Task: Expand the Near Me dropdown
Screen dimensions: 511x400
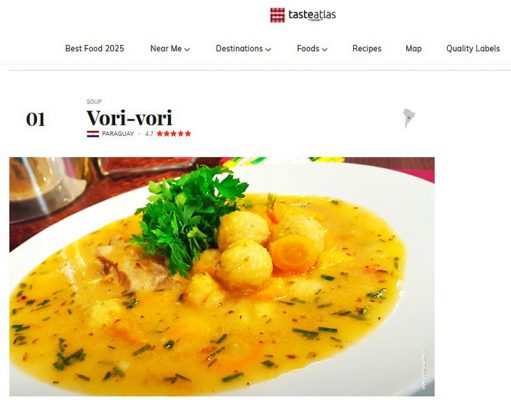Action: [170, 49]
